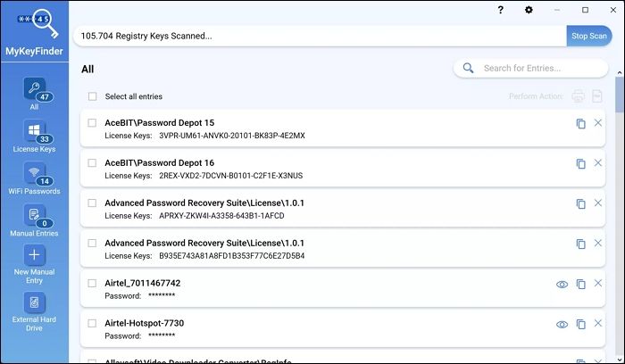Screen dimensions: 625x364
Task: Show the All entries category
Action: [x=34, y=93]
